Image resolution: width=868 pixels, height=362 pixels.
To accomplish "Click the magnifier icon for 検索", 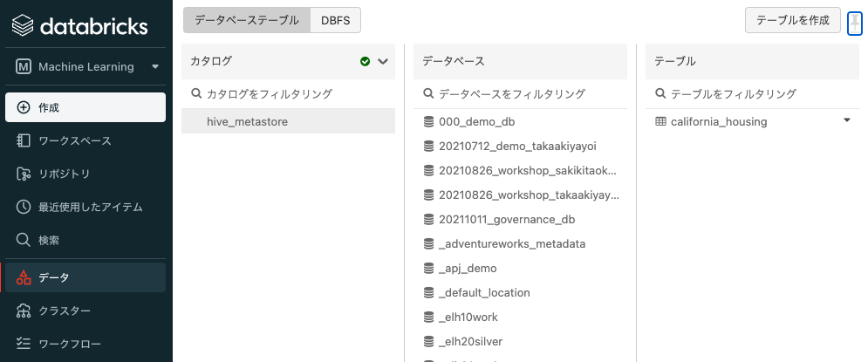I will (24, 240).
